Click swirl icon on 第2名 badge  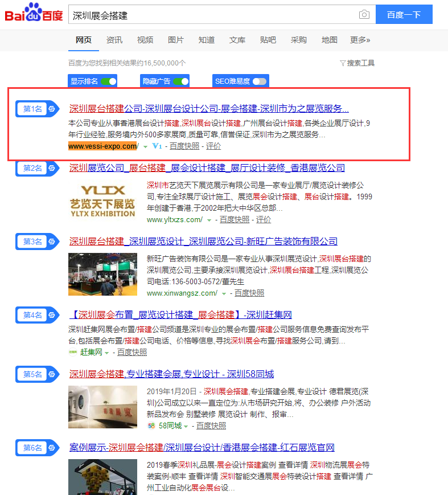click(x=52, y=168)
